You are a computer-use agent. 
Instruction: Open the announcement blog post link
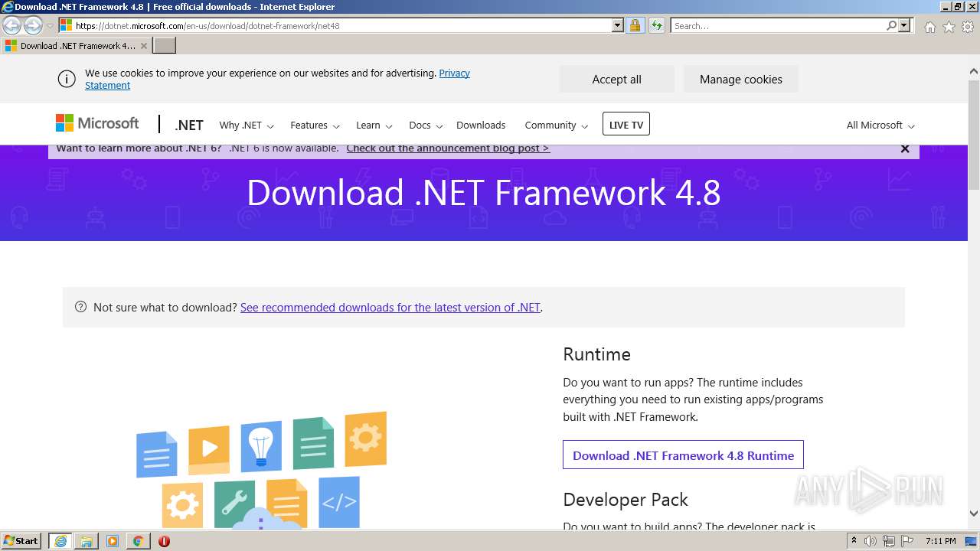tap(448, 148)
